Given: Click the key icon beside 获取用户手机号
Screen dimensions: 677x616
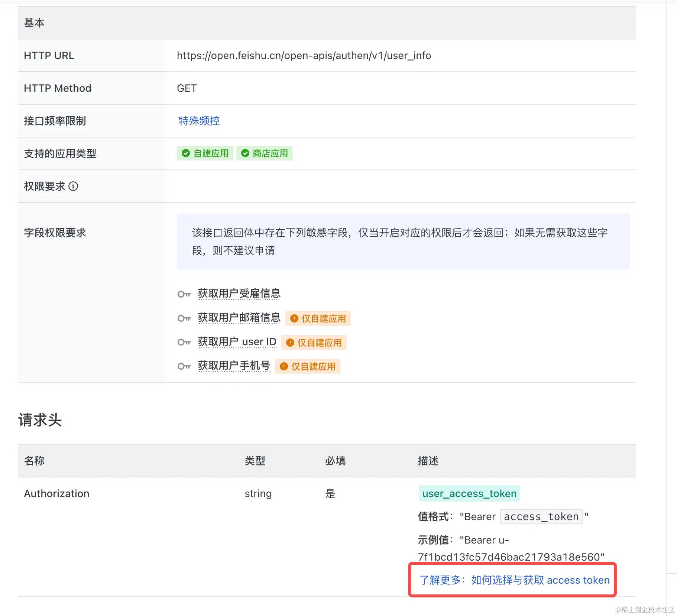Looking at the screenshot, I should click(x=184, y=366).
